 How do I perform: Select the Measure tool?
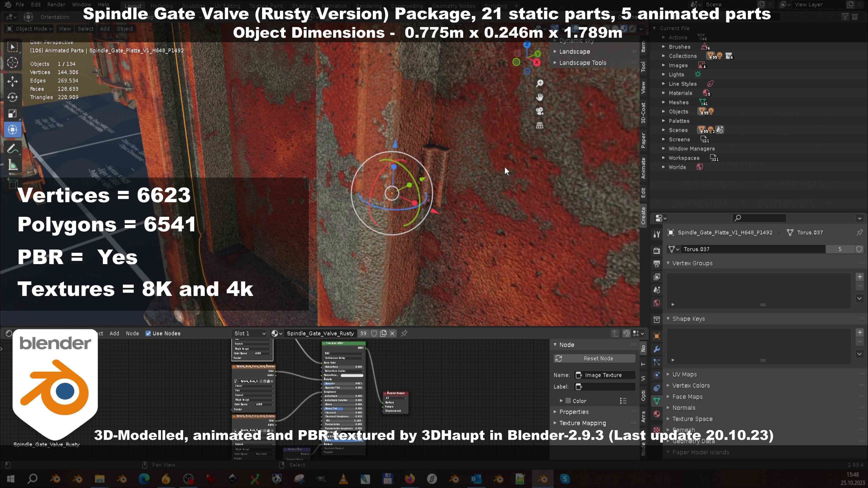coord(12,165)
